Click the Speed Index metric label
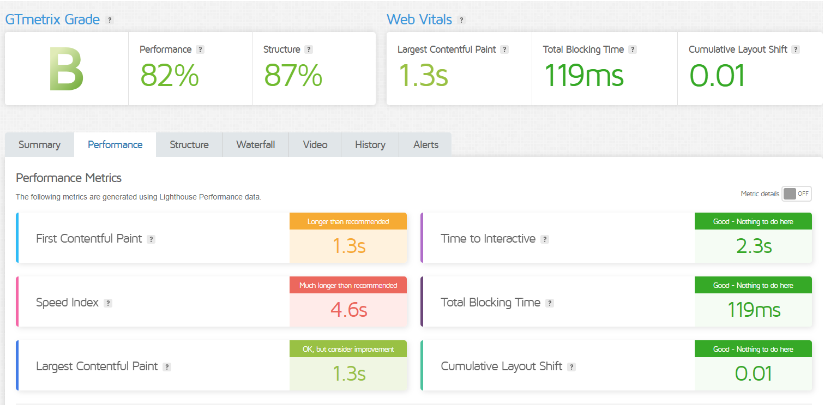Image resolution: width=823 pixels, height=405 pixels. 67,303
